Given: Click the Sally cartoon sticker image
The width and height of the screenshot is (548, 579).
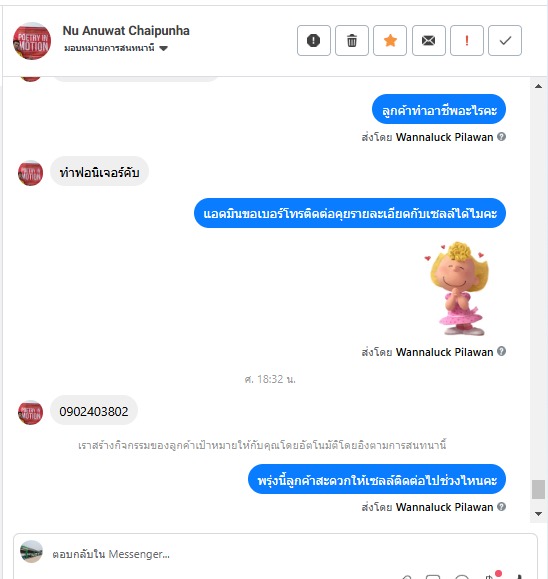Looking at the screenshot, I should pyautogui.click(x=456, y=288).
